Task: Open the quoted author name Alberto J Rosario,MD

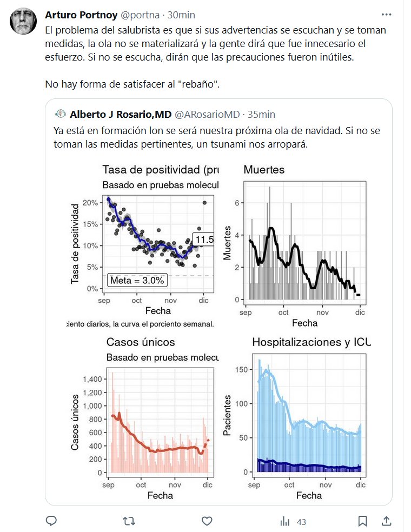Action: point(121,114)
